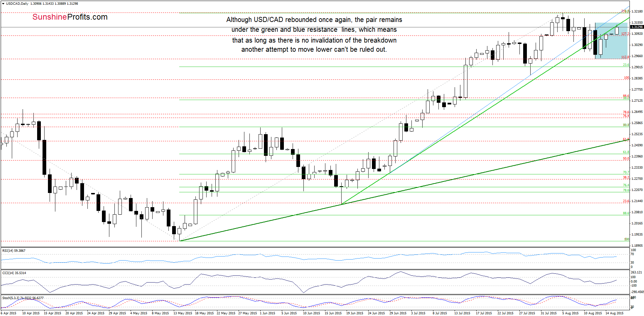644x316 pixels.
Task: Click the 112.8 Fibonacci level label
Action: 625,57
